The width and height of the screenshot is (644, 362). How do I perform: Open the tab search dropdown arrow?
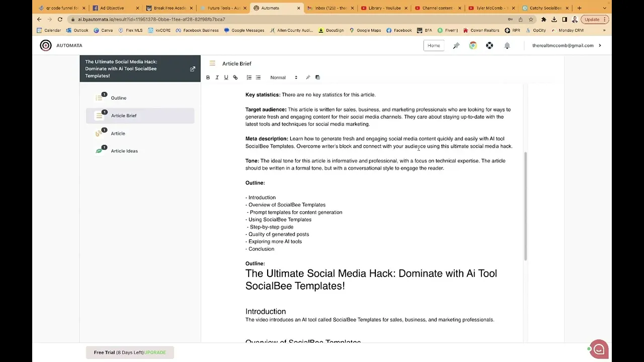point(604,8)
